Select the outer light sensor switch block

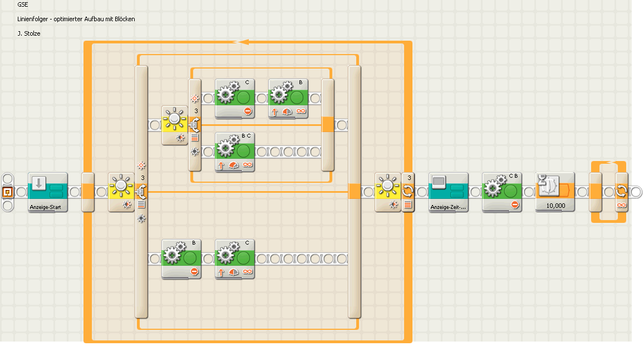click(121, 192)
